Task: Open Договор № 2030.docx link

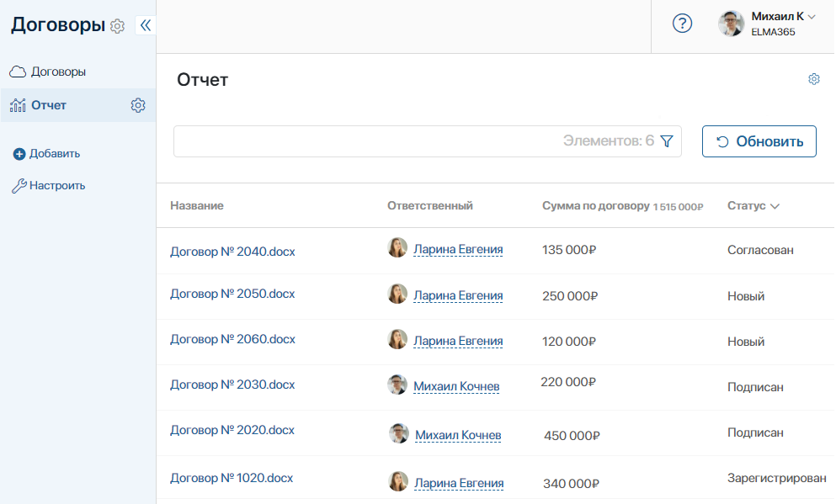Action: click(x=232, y=385)
